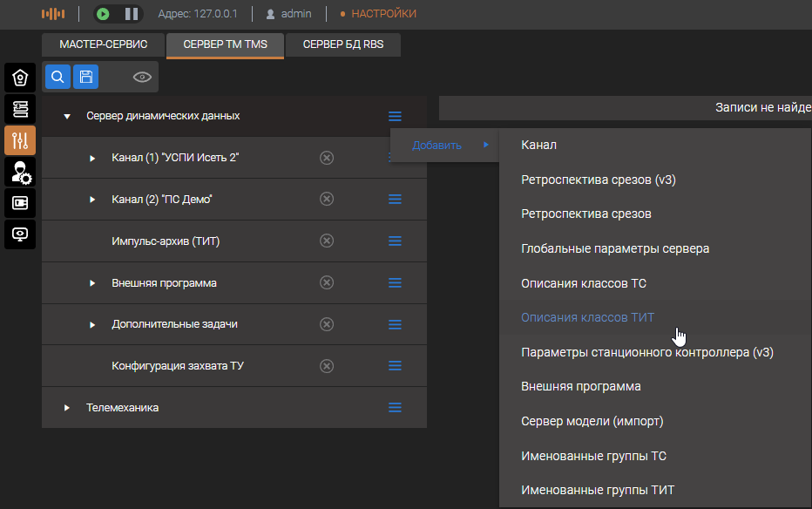Choose "Описания классов ТИТ" from the submenu
The height and width of the screenshot is (509, 812).
coord(587,317)
